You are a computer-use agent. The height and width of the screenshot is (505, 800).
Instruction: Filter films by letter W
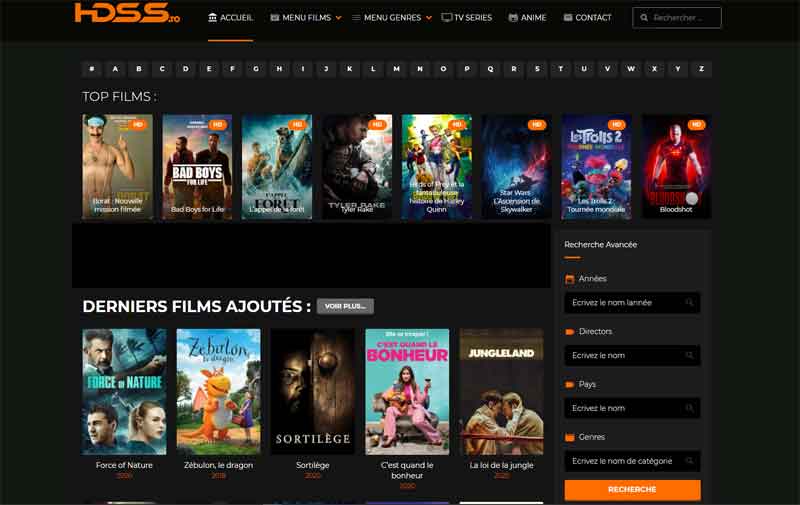click(x=631, y=68)
